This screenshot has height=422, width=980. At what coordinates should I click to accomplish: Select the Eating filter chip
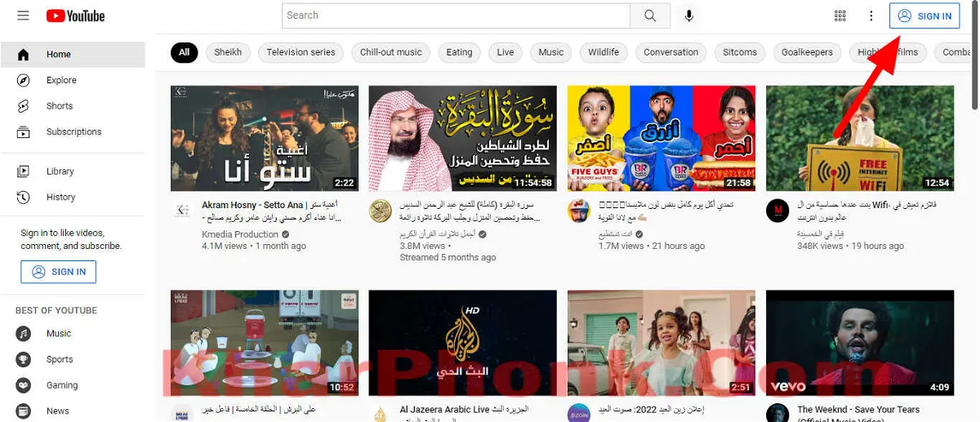(459, 52)
